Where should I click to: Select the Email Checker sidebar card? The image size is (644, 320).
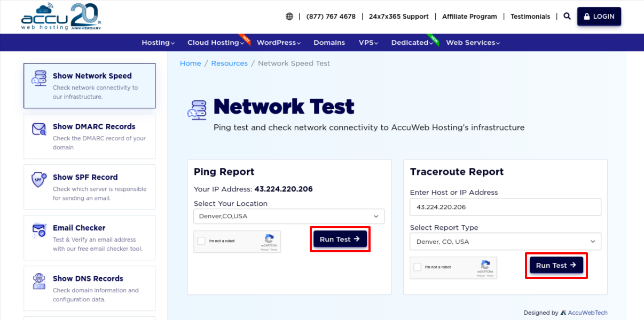point(89,238)
